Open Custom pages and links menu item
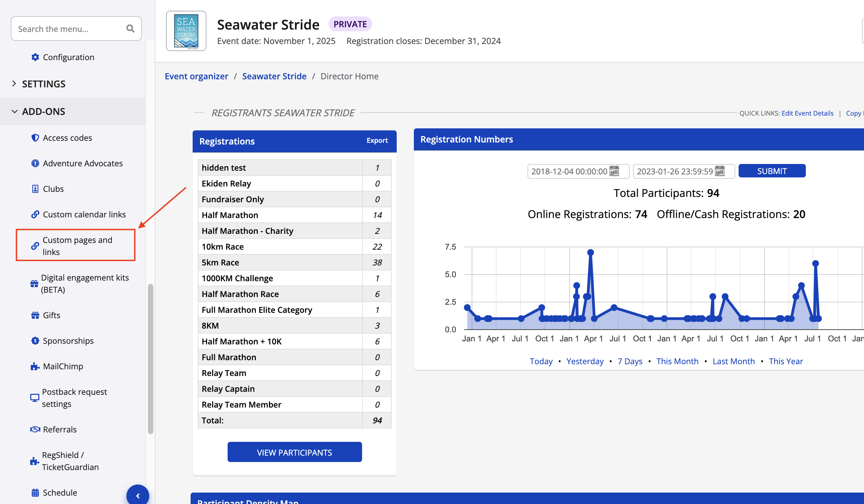Viewport: 864px width, 504px height. point(77,246)
